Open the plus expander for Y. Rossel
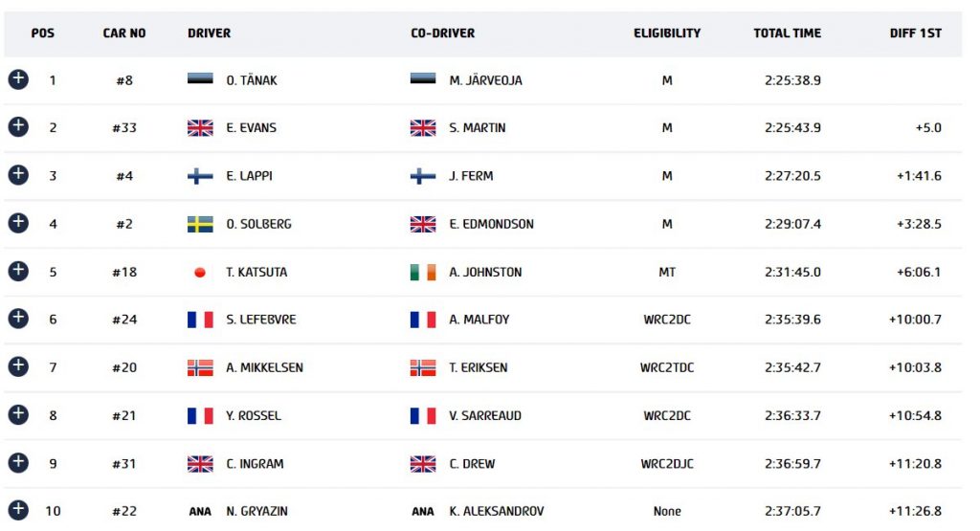The width and height of the screenshot is (980, 531). pos(18,415)
